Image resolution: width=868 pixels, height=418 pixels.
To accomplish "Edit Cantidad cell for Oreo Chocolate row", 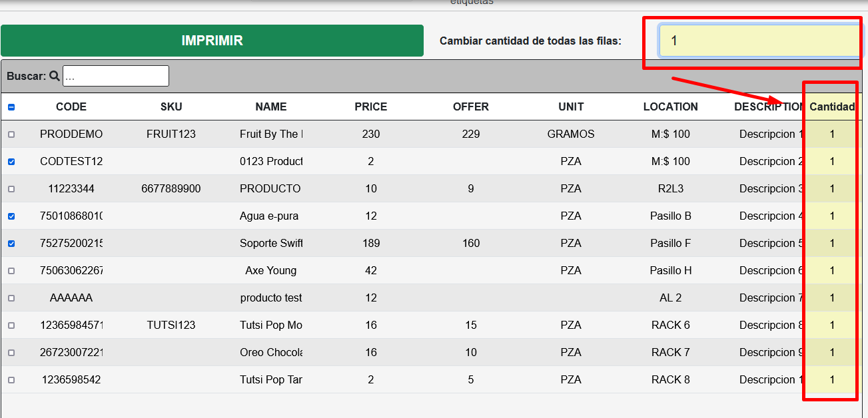I will coord(832,353).
